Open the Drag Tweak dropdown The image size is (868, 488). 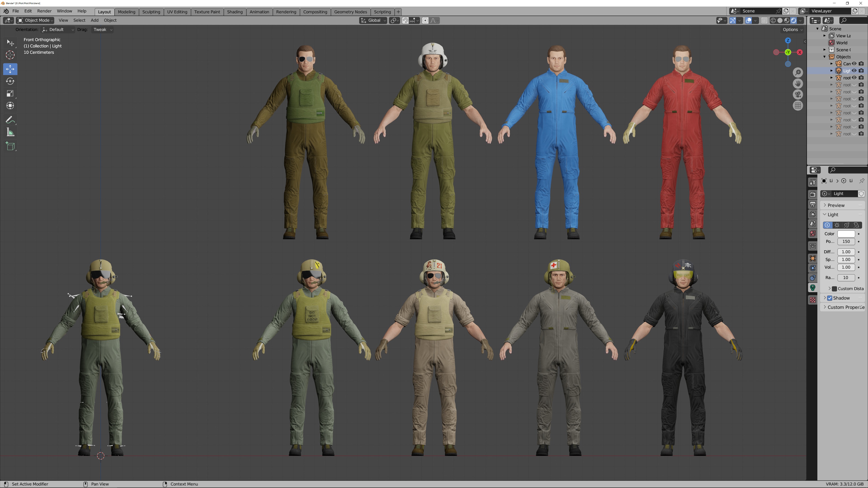[x=102, y=30]
